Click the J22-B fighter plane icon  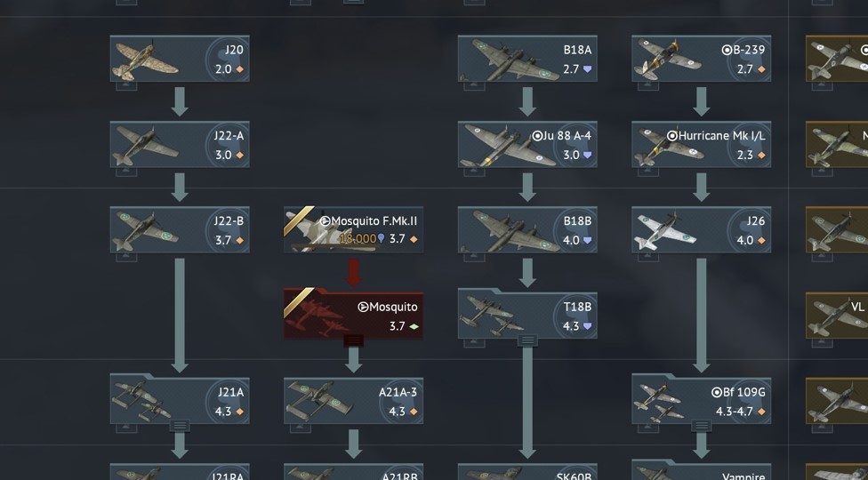[146, 231]
